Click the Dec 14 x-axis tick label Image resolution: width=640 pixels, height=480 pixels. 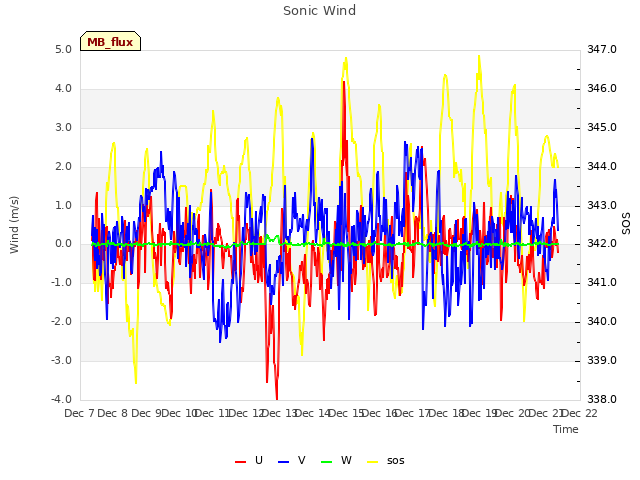[313, 413]
